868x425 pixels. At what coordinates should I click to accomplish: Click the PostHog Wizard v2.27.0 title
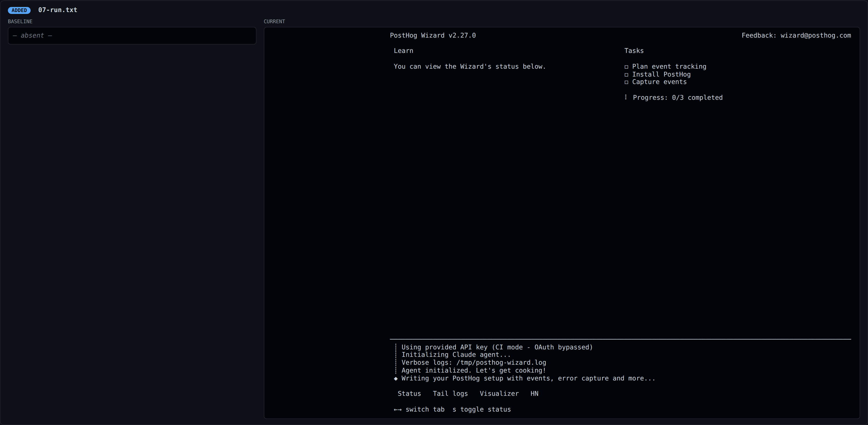(x=433, y=35)
